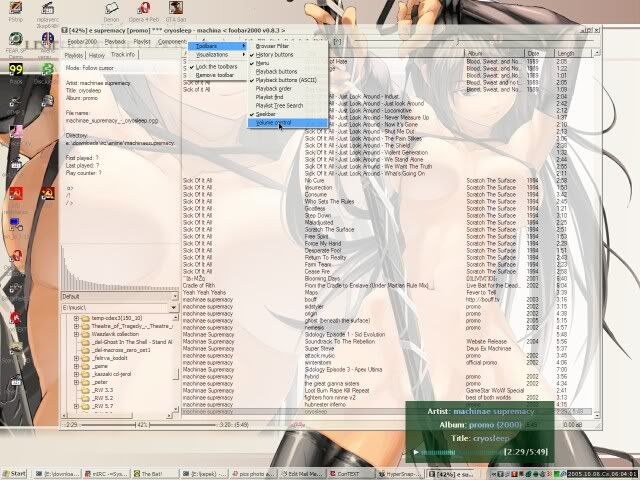
Task: Enable the Playback order toolbar
Action: [x=288, y=89]
